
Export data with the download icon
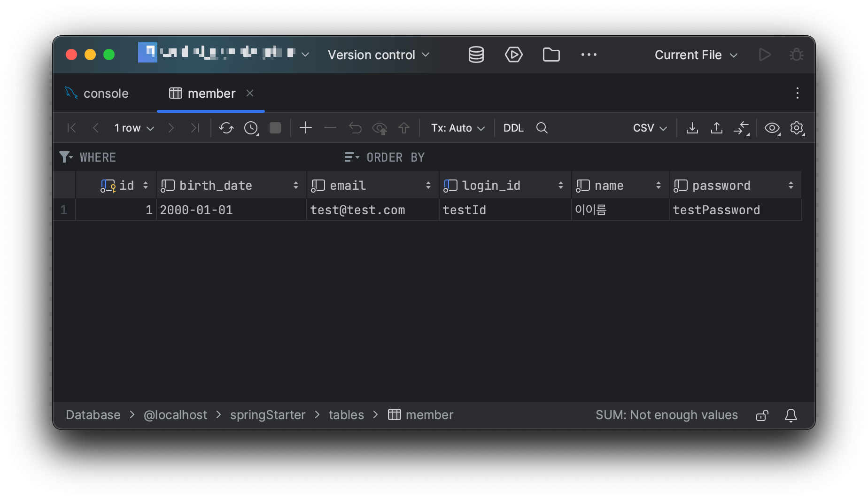692,128
